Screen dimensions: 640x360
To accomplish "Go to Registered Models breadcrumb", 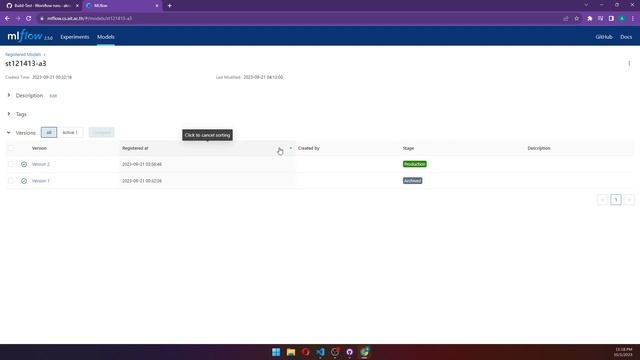I will (23, 54).
